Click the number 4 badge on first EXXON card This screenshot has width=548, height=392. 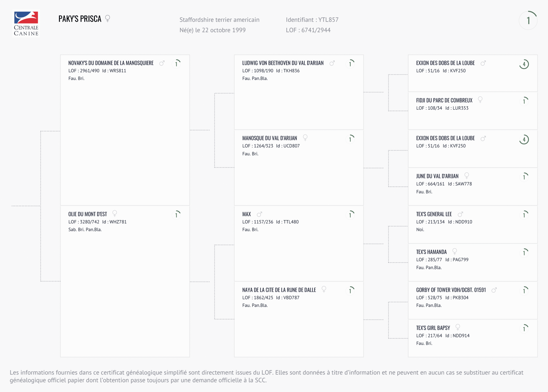point(524,64)
